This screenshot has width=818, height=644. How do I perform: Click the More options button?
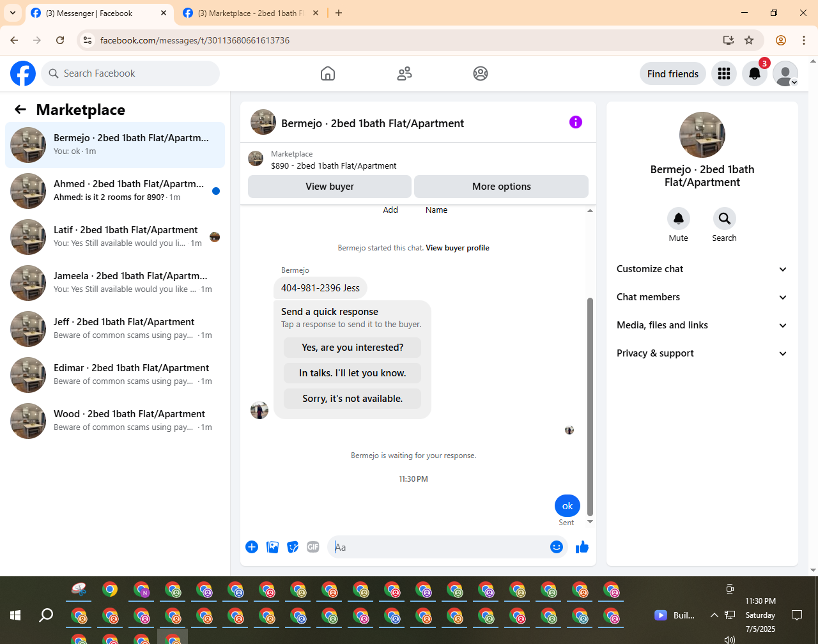[502, 187]
